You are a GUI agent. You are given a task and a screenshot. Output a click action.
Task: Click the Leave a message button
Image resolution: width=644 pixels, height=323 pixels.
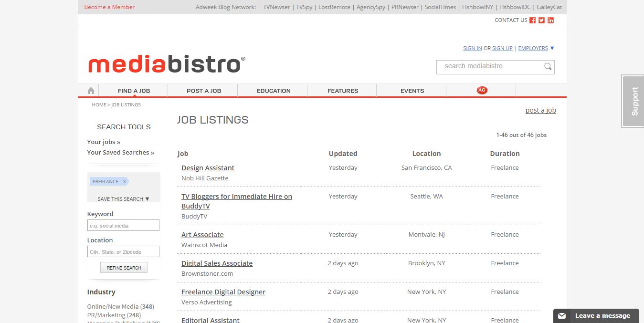596,315
